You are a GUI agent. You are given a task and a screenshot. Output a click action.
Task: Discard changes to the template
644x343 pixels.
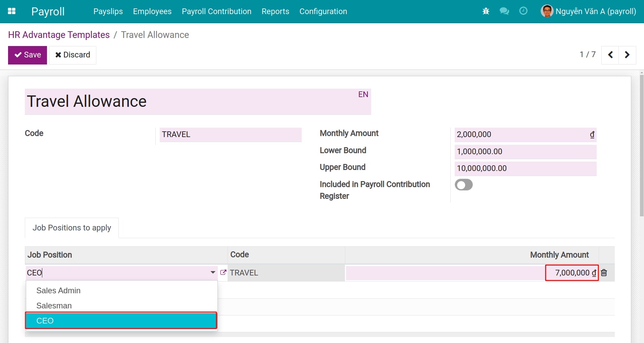click(x=73, y=55)
